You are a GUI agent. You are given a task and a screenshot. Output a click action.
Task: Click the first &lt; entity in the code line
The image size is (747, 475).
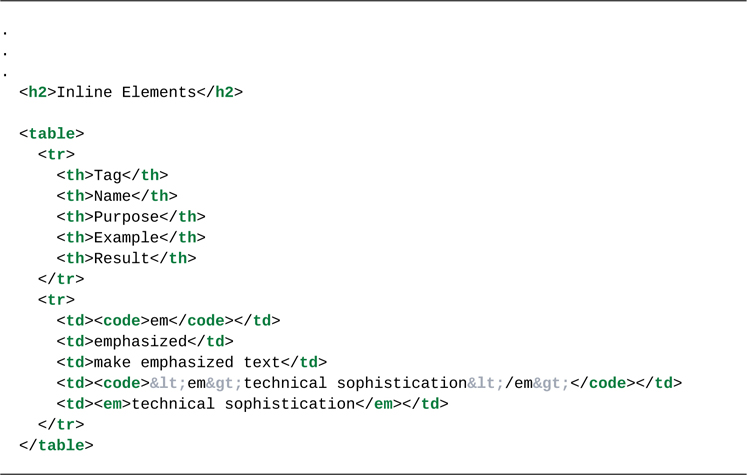(168, 384)
